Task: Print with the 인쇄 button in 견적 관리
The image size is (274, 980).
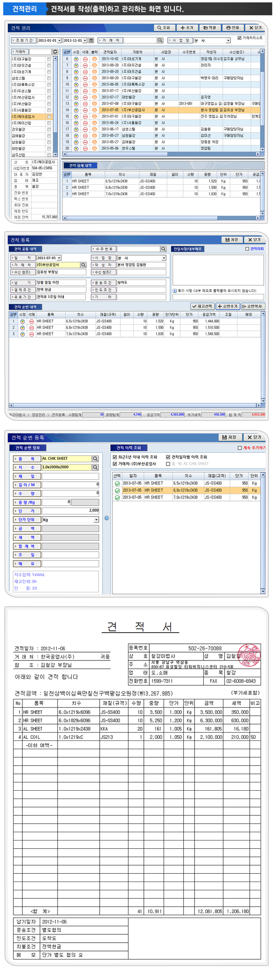Action: click(233, 28)
